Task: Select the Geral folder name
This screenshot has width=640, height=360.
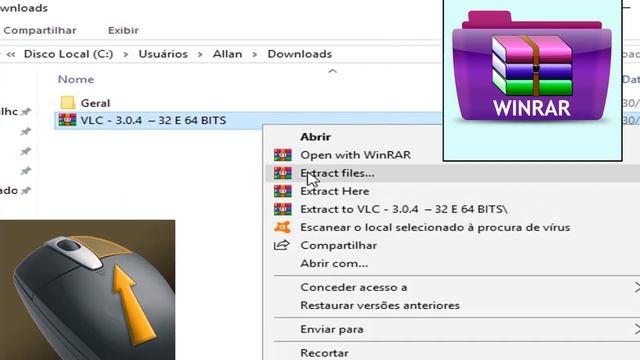Action: click(x=95, y=103)
